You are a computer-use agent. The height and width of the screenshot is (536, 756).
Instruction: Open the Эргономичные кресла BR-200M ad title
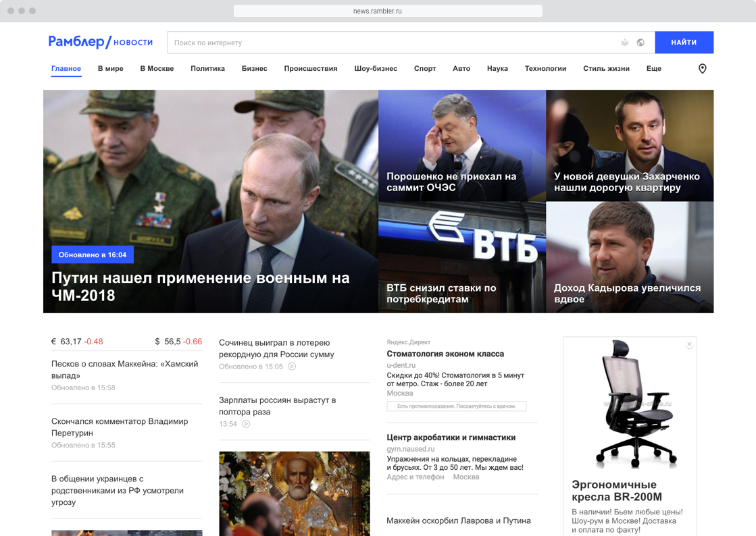coord(617,491)
